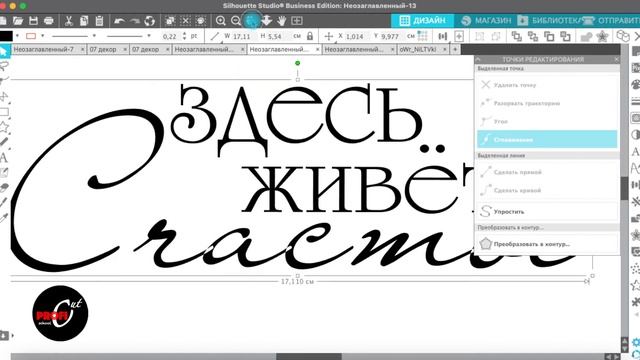
Task: Open the МАГАЗИН tab
Action: [x=486, y=20]
